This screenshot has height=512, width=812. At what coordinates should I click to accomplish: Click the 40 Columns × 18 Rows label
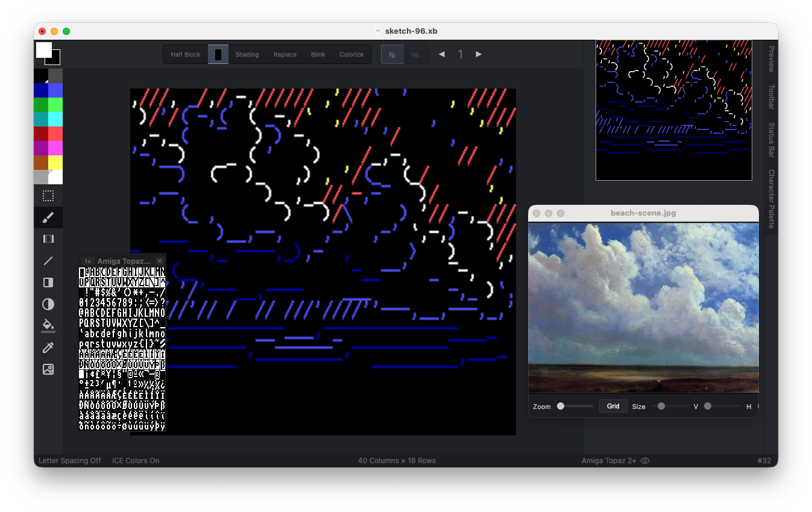(397, 460)
